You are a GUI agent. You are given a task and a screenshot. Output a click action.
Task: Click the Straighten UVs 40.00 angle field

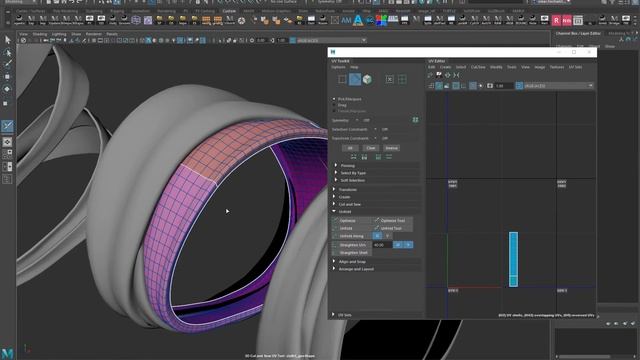coord(382,245)
